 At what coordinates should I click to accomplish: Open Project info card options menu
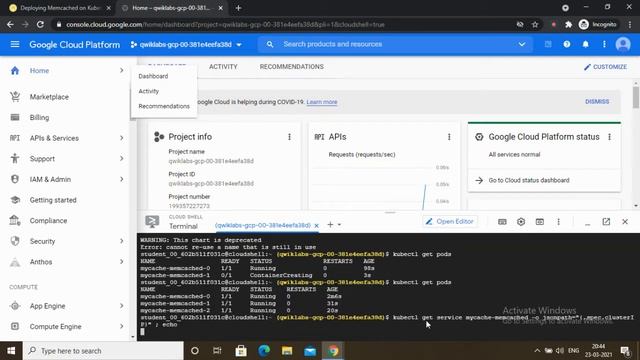point(289,137)
